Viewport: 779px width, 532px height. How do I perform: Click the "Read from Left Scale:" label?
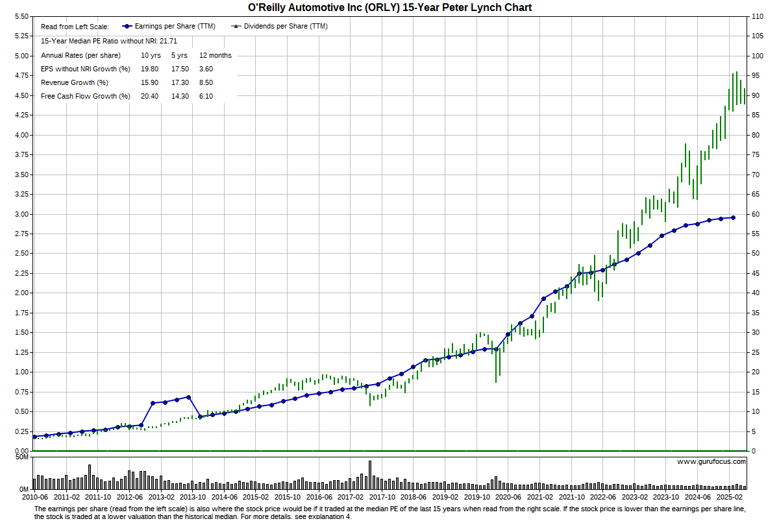coord(75,27)
